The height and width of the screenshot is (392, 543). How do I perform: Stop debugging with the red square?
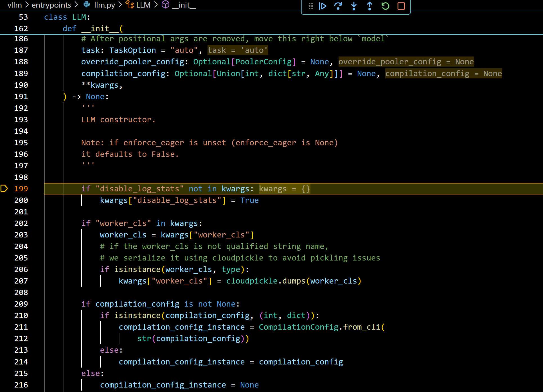(401, 6)
